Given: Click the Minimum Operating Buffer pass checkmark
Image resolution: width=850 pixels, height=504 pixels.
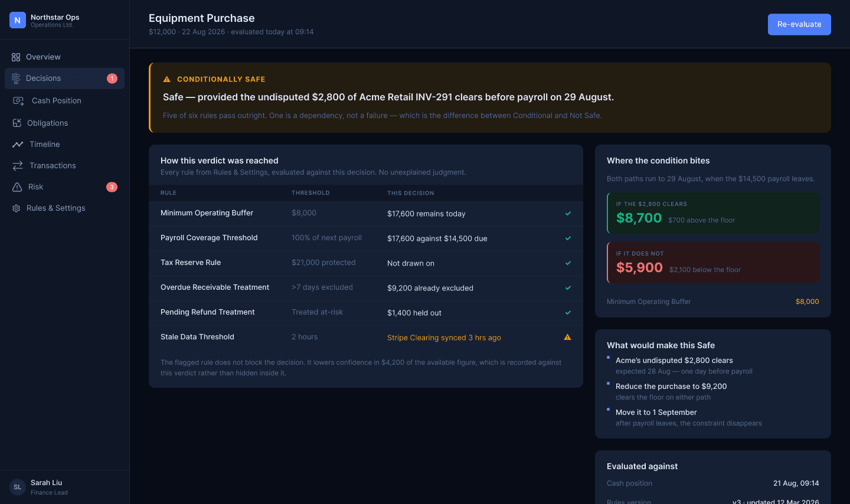Looking at the screenshot, I should pos(568,214).
